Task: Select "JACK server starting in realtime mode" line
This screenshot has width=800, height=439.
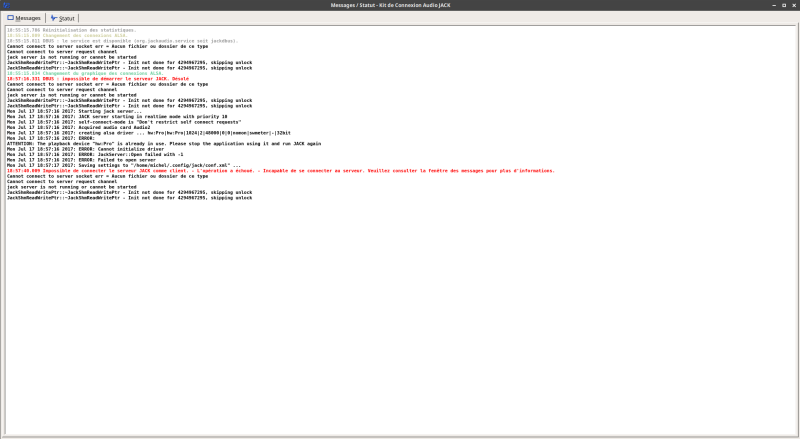Action: coord(117,117)
